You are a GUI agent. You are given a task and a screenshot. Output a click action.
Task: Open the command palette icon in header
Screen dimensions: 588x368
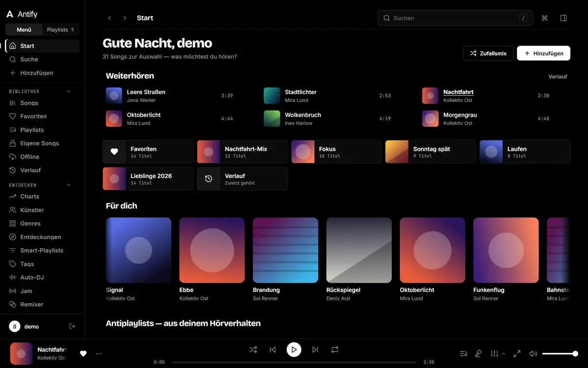click(544, 18)
